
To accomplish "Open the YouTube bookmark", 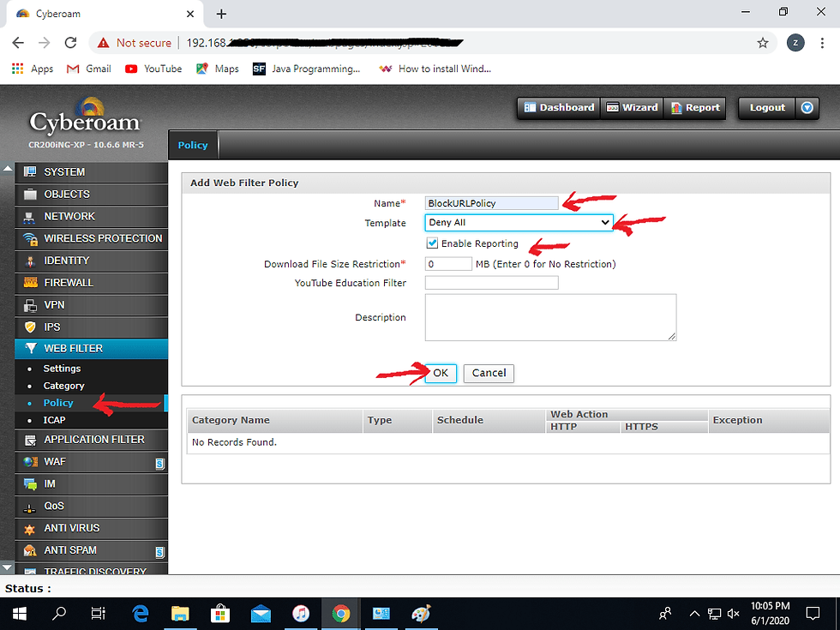I will coord(153,69).
